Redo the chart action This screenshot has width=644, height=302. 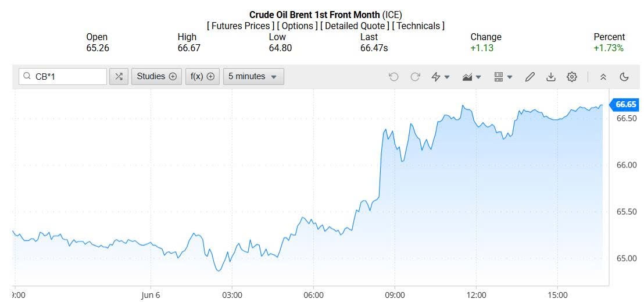(x=415, y=76)
